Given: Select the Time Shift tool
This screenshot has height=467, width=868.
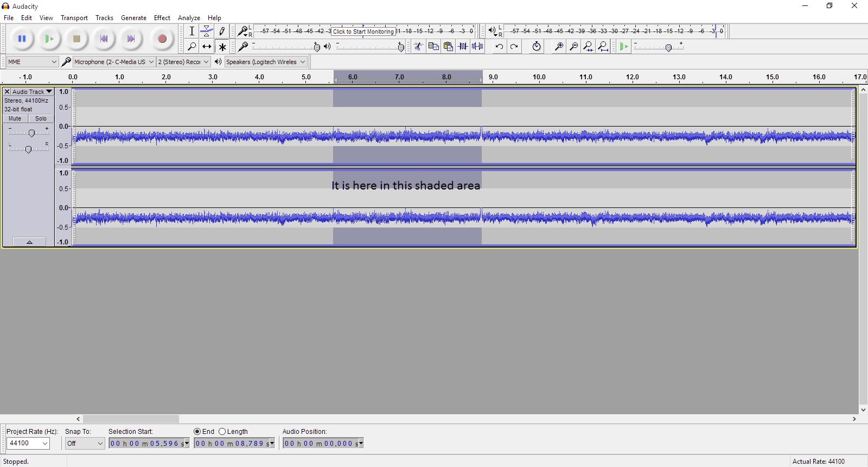Looking at the screenshot, I should click(207, 47).
